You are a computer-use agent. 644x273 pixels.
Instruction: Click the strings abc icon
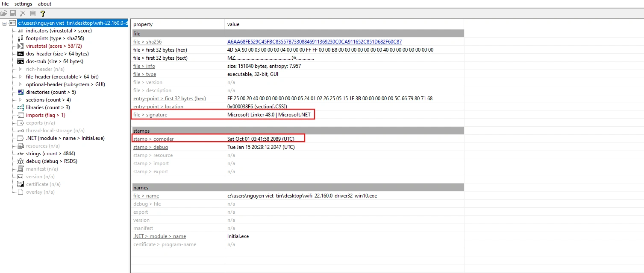(x=21, y=153)
